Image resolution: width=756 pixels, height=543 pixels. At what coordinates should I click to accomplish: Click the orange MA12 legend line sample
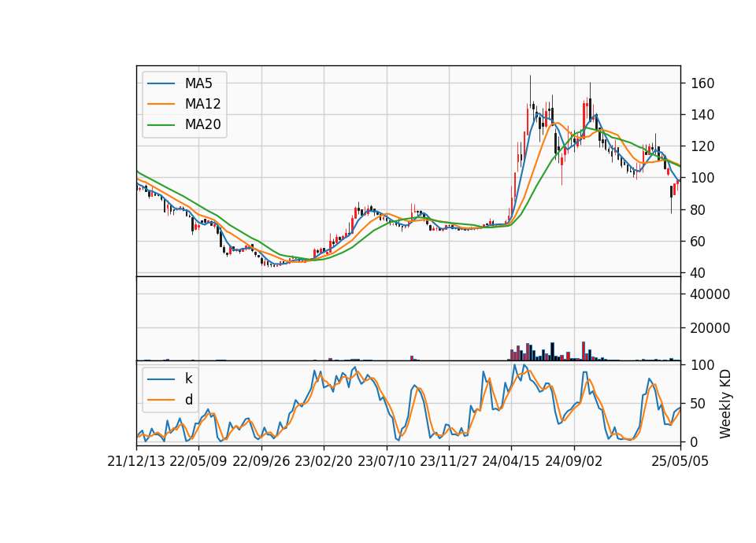(x=161, y=104)
